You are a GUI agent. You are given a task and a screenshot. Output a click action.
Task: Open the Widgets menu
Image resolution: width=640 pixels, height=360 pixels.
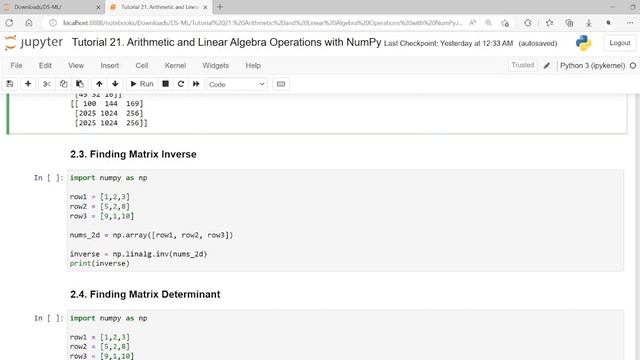[x=216, y=65]
